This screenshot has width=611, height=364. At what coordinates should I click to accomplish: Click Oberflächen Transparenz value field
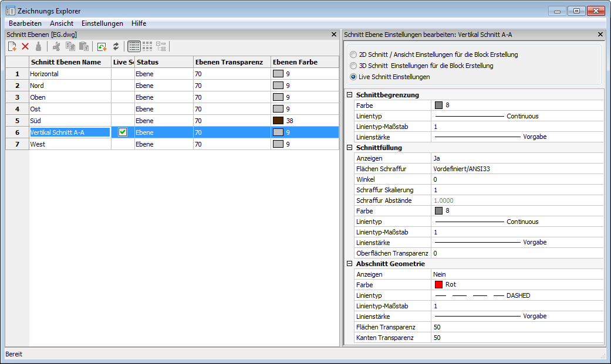point(517,253)
